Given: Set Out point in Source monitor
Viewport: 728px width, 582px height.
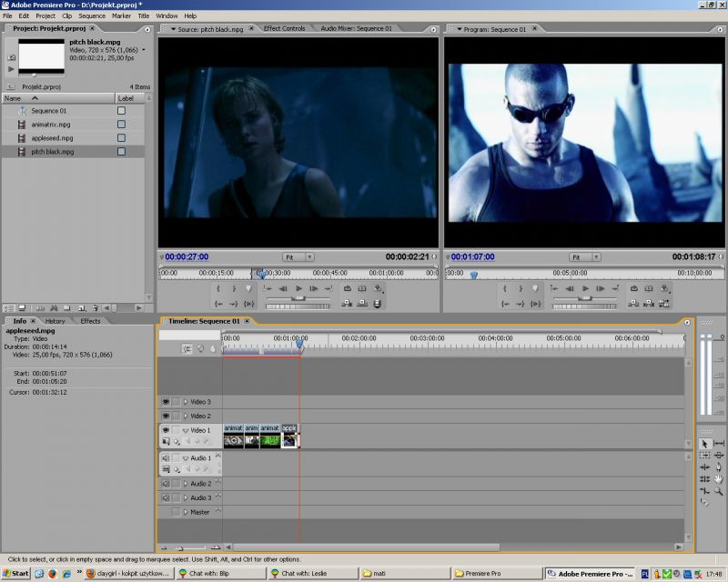Looking at the screenshot, I should point(234,288).
